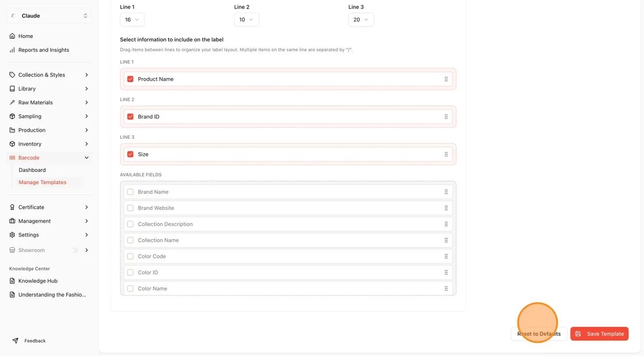Image resolution: width=644 pixels, height=356 pixels.
Task: Open the Line 1 font size dropdown
Action: pos(132,20)
